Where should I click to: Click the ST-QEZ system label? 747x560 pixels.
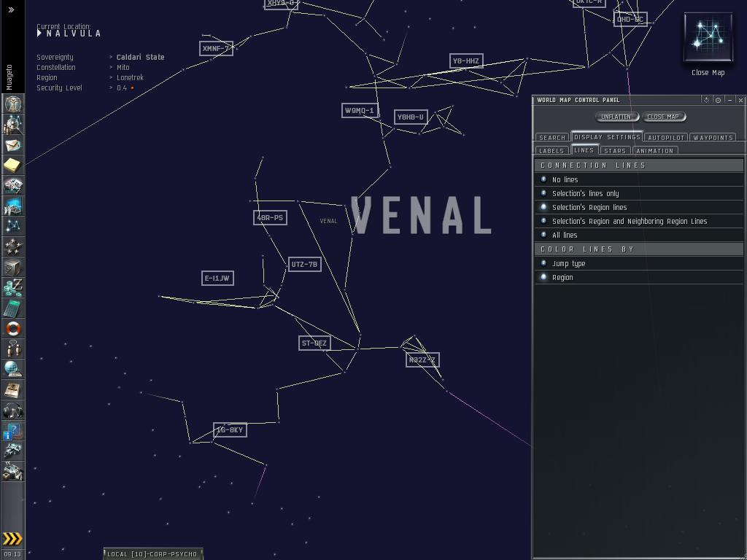[x=314, y=343]
